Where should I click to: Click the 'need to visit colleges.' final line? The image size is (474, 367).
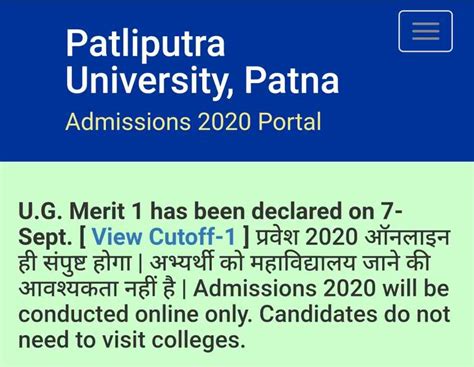[x=132, y=340]
